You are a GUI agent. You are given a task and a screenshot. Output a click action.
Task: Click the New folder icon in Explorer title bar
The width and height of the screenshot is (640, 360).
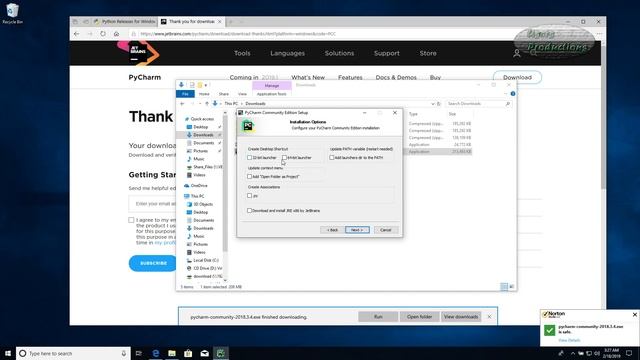[200, 85]
